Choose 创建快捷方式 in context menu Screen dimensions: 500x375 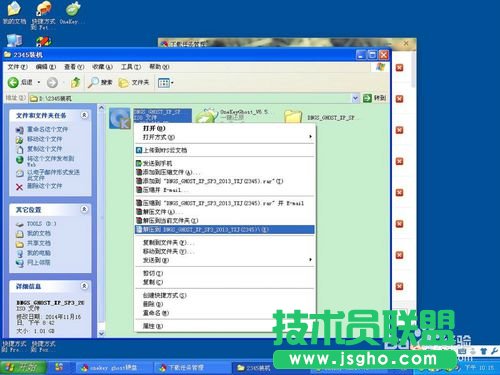[224, 295]
